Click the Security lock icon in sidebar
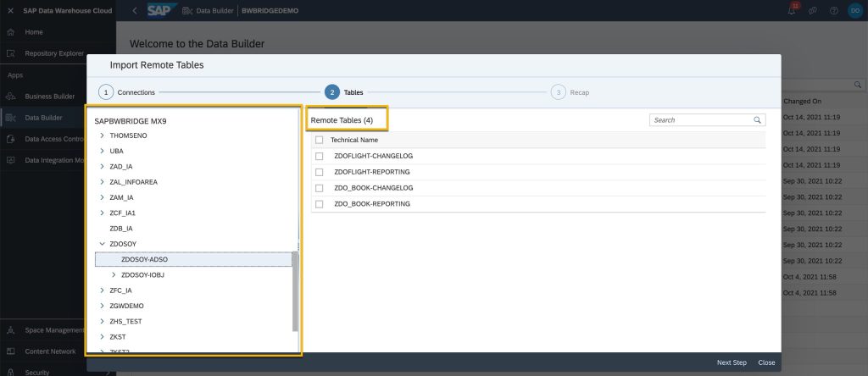This screenshot has width=868, height=376. [x=10, y=372]
